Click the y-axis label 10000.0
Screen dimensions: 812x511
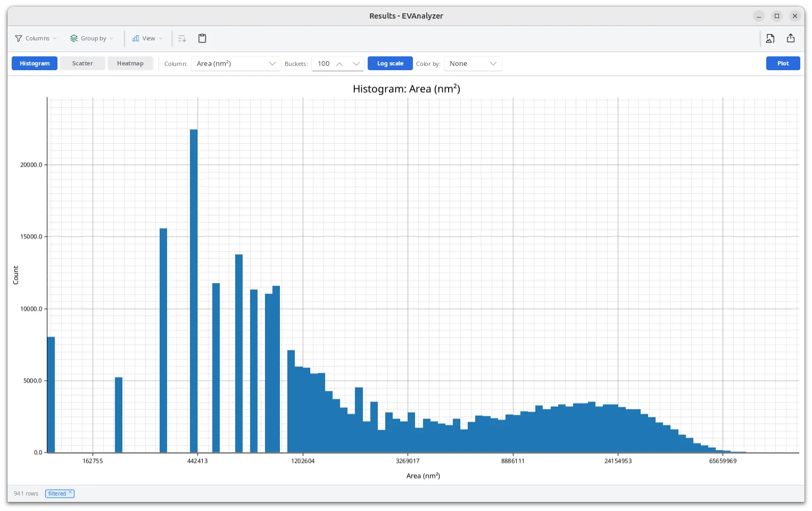click(x=31, y=309)
